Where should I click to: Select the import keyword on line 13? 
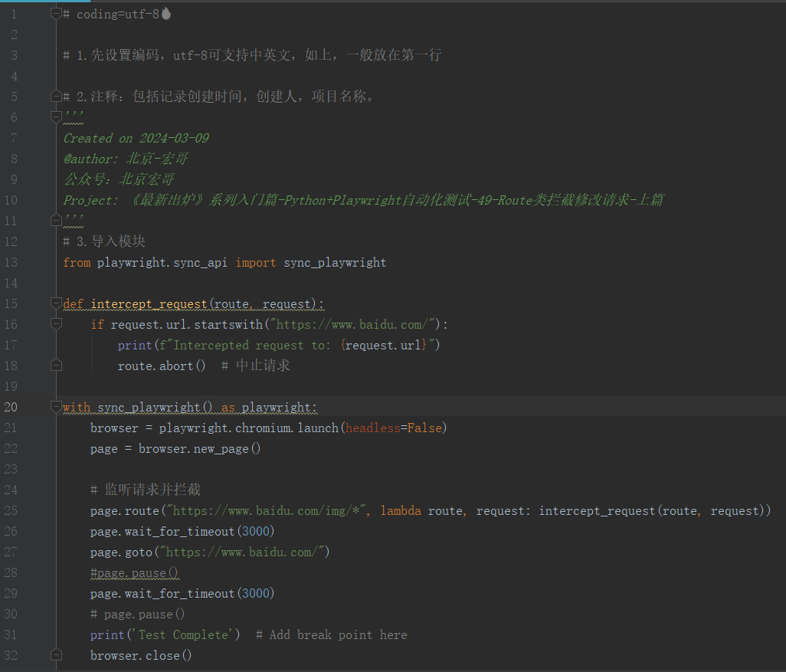coord(255,262)
